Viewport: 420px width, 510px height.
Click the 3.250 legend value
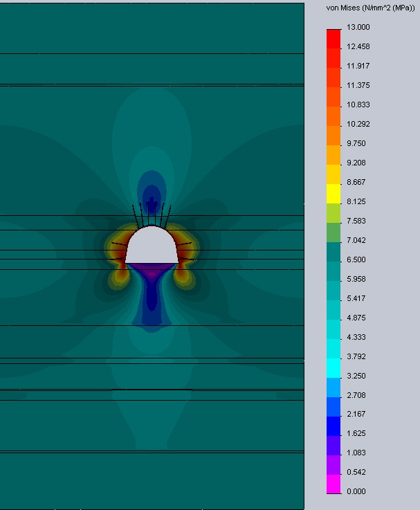356,376
